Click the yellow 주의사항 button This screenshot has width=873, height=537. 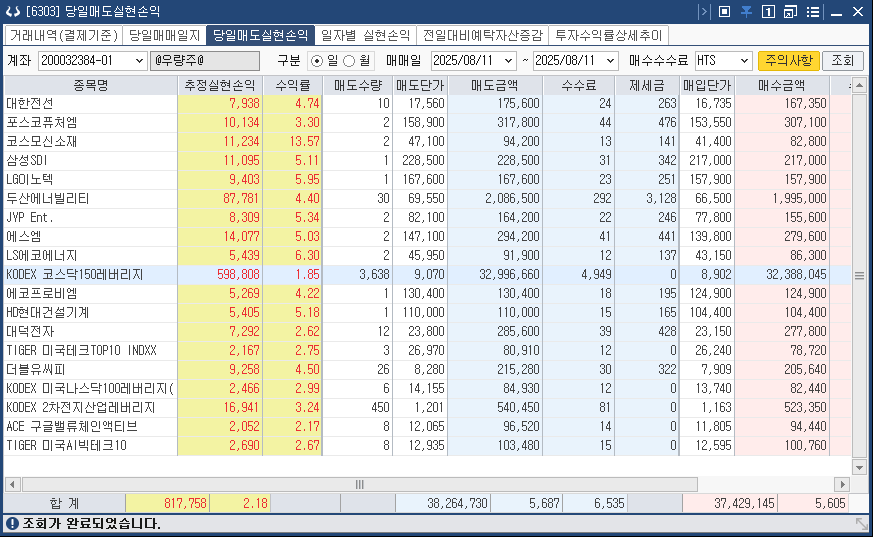(788, 61)
